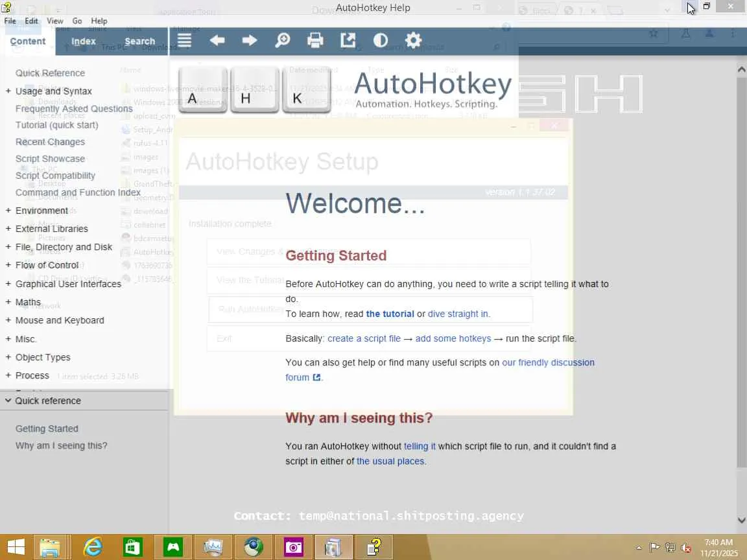This screenshot has width=747, height=560.
Task: Click the network icon in system tray
Action: [670, 548]
